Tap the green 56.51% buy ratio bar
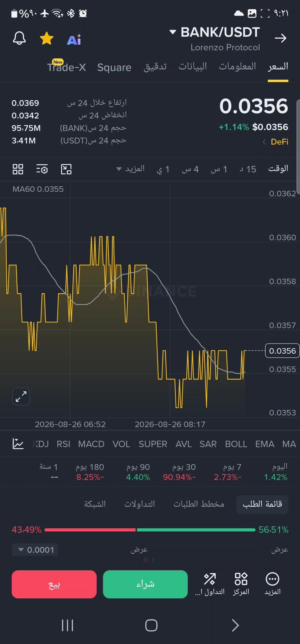300x644 pixels. 196,530
